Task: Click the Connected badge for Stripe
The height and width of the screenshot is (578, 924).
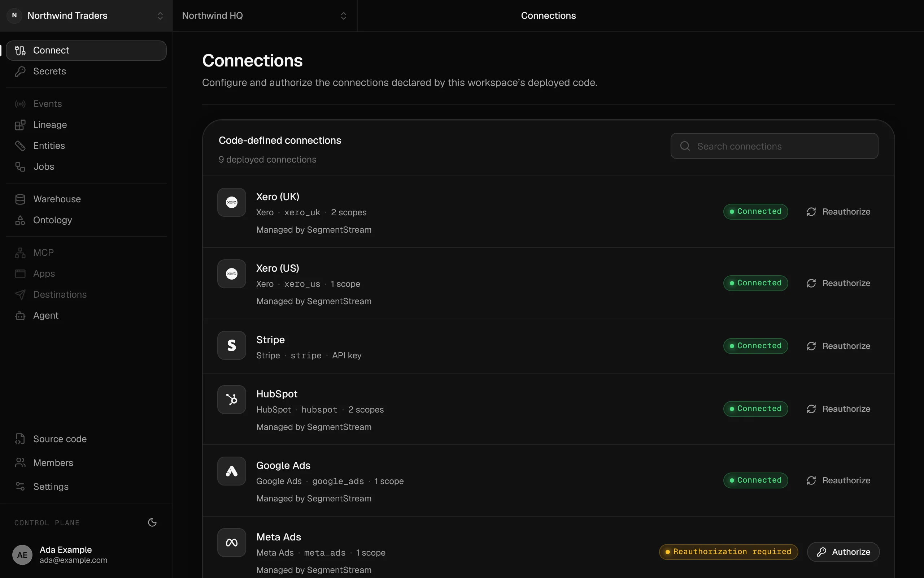Action: coord(755,346)
